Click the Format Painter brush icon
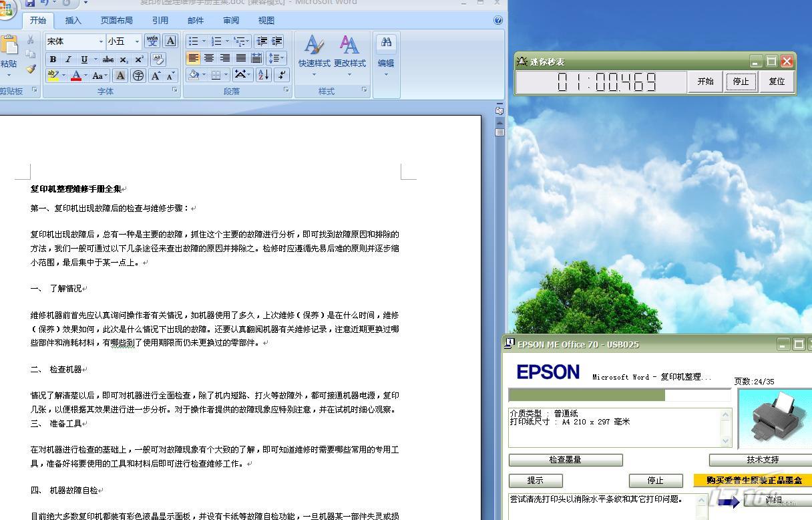This screenshot has width=812, height=520. pyautogui.click(x=31, y=69)
